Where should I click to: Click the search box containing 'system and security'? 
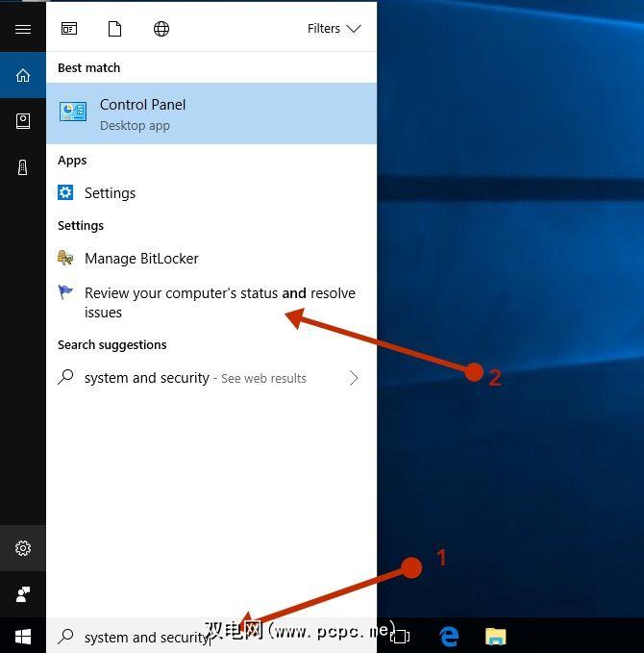coord(211,637)
